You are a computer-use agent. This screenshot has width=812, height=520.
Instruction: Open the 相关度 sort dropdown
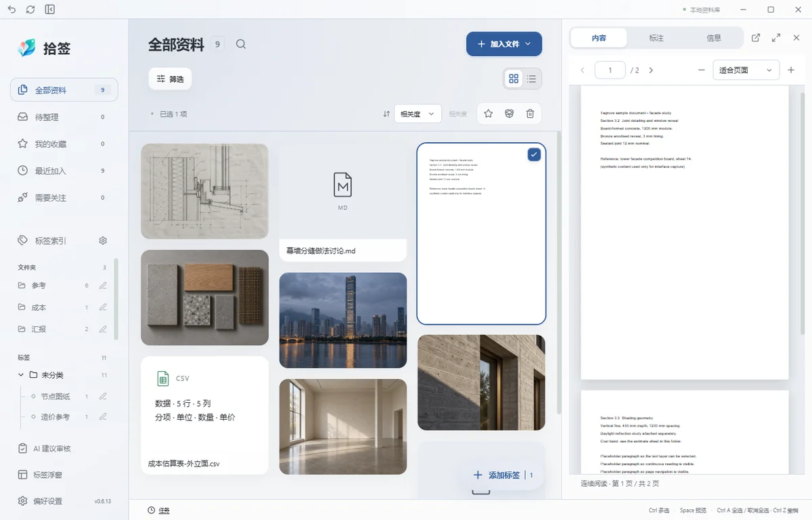point(418,114)
